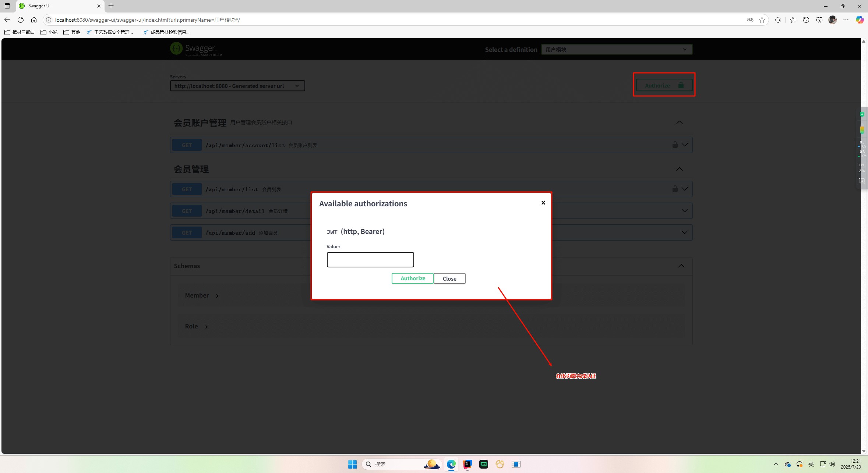Open browser history icon
Screen dimensions: 868x473
[806, 20]
